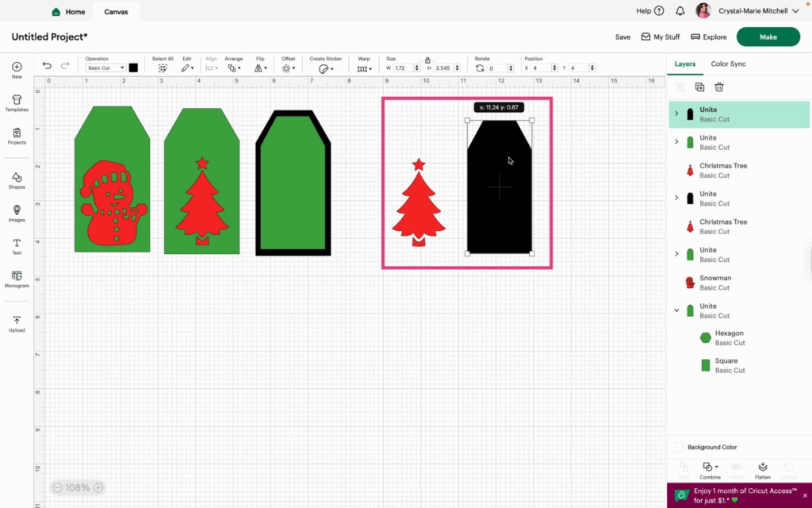
Task: Expand the second Unite layer (green)
Action: tap(676, 141)
